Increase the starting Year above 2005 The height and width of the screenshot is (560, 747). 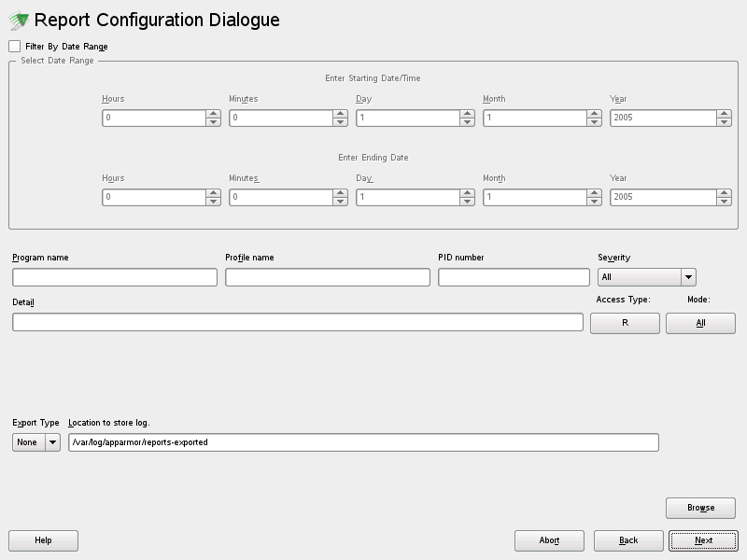[724, 114]
